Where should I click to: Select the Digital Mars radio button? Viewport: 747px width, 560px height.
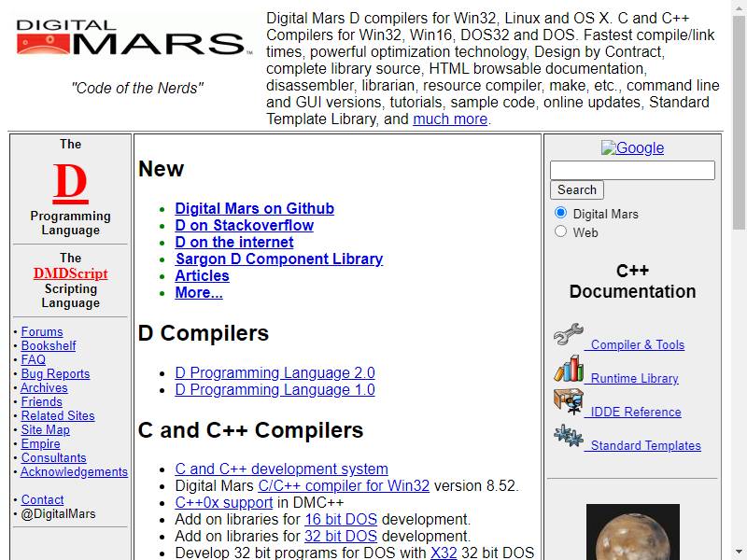pyautogui.click(x=561, y=213)
